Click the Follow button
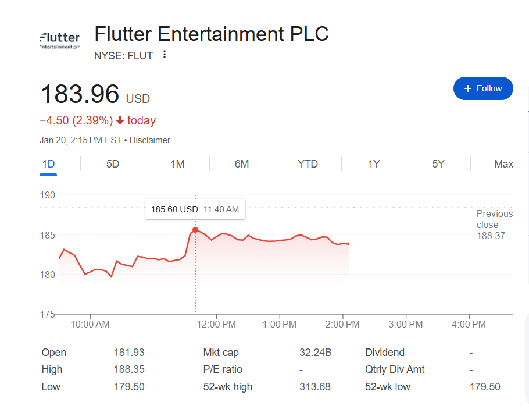The image size is (529, 420). point(483,88)
